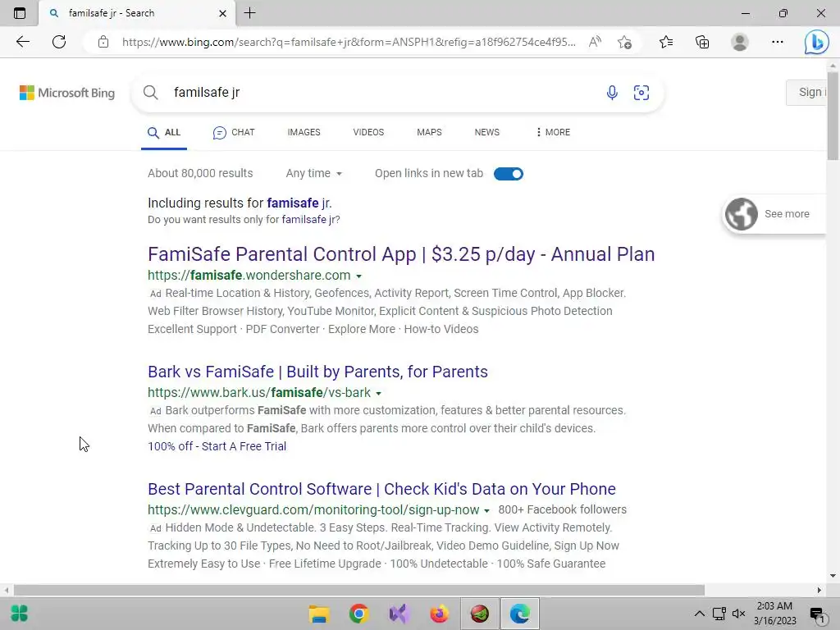
Task: Launch Firefox from the taskbar
Action: [x=440, y=614]
